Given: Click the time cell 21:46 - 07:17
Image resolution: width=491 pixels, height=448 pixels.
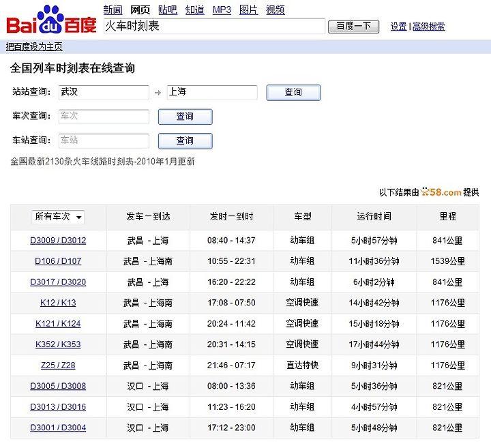Looking at the screenshot, I should [231, 365].
